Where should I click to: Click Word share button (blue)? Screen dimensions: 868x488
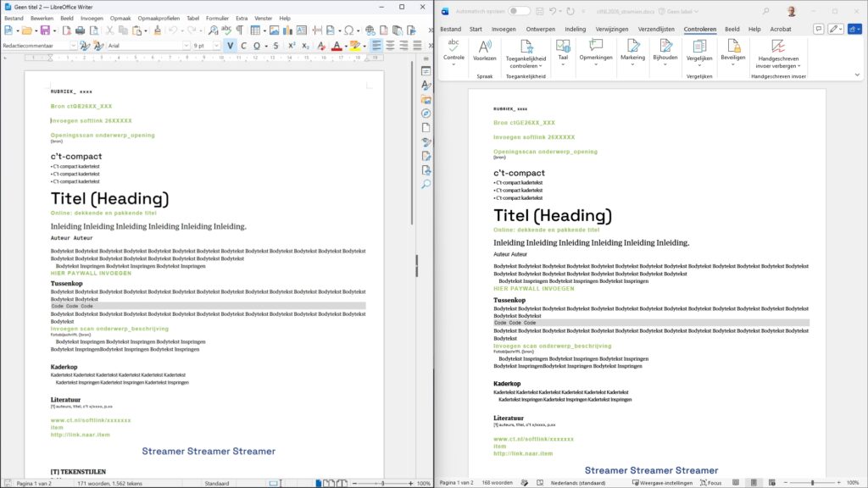tap(854, 29)
